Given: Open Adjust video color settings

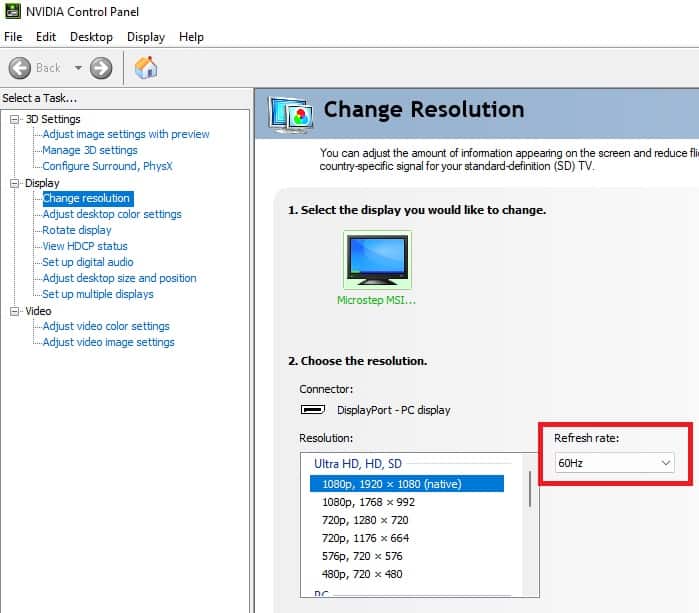Looking at the screenshot, I should [106, 326].
